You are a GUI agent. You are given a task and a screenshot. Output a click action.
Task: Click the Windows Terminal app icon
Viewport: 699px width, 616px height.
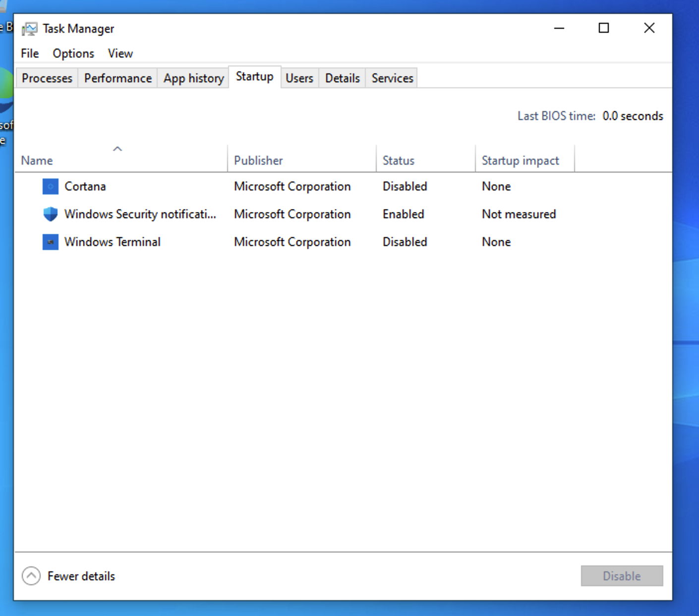click(50, 242)
